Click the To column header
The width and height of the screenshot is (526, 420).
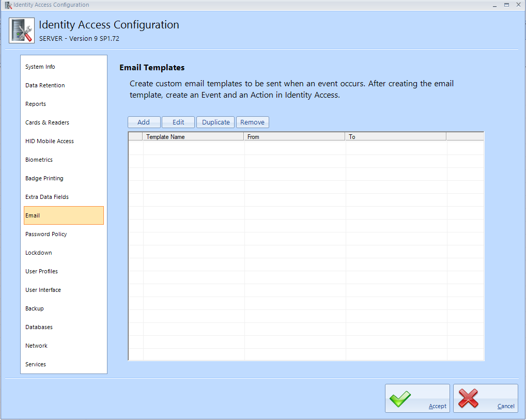[396, 136]
